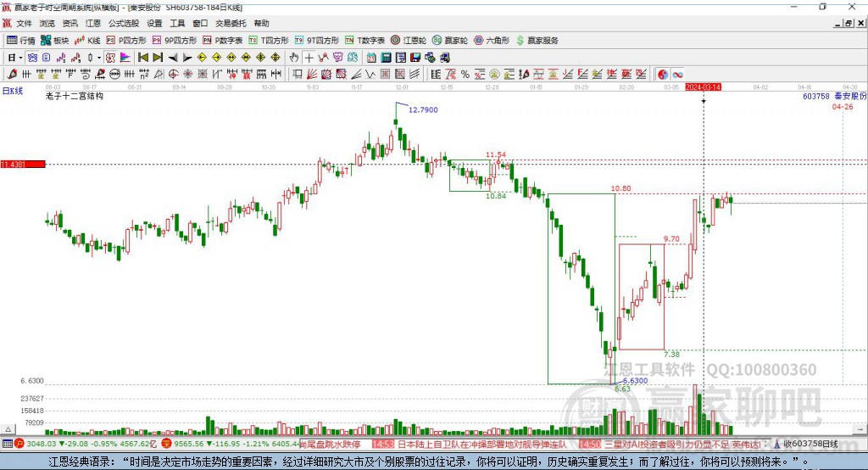Open the 9T四方形 tool

click(317, 41)
